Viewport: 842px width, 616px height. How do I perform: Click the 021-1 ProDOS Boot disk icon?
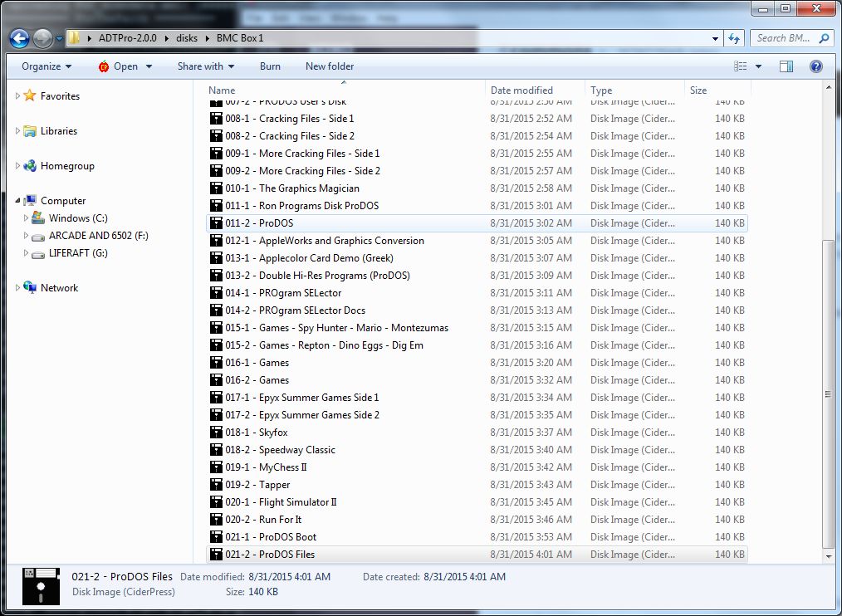216,537
